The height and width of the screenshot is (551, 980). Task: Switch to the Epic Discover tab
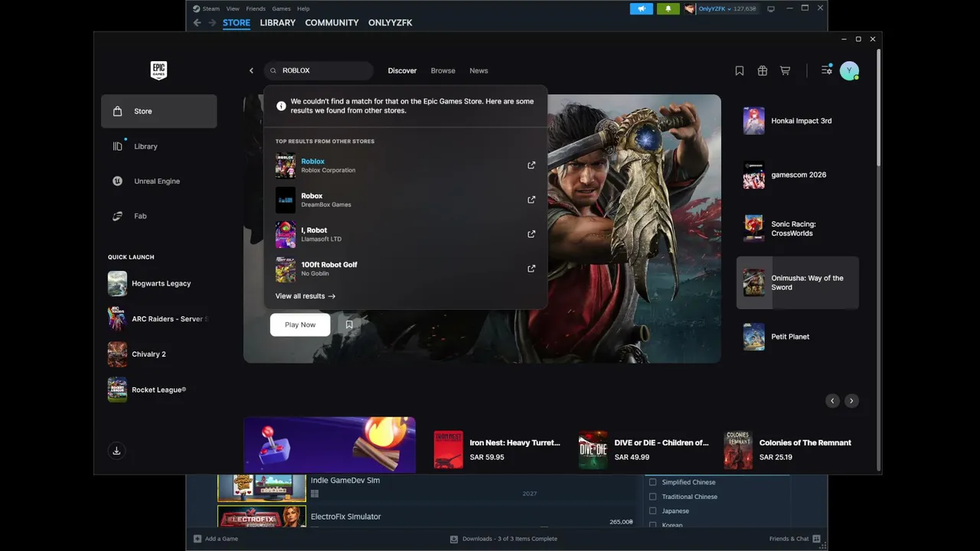pos(402,70)
